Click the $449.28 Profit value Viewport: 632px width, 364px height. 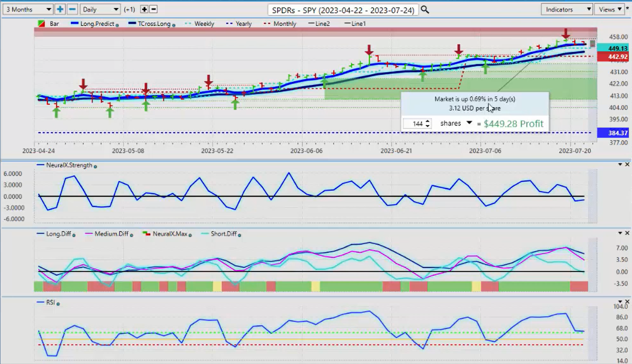point(513,124)
